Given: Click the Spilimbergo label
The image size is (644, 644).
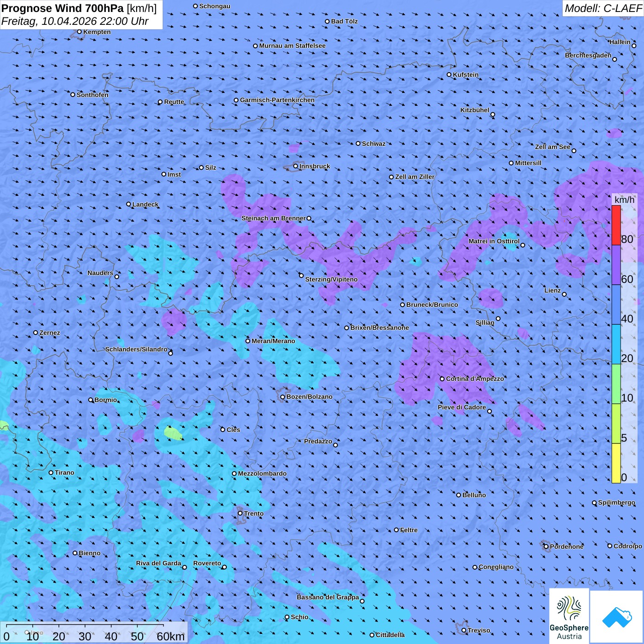Looking at the screenshot, I should [x=617, y=502].
